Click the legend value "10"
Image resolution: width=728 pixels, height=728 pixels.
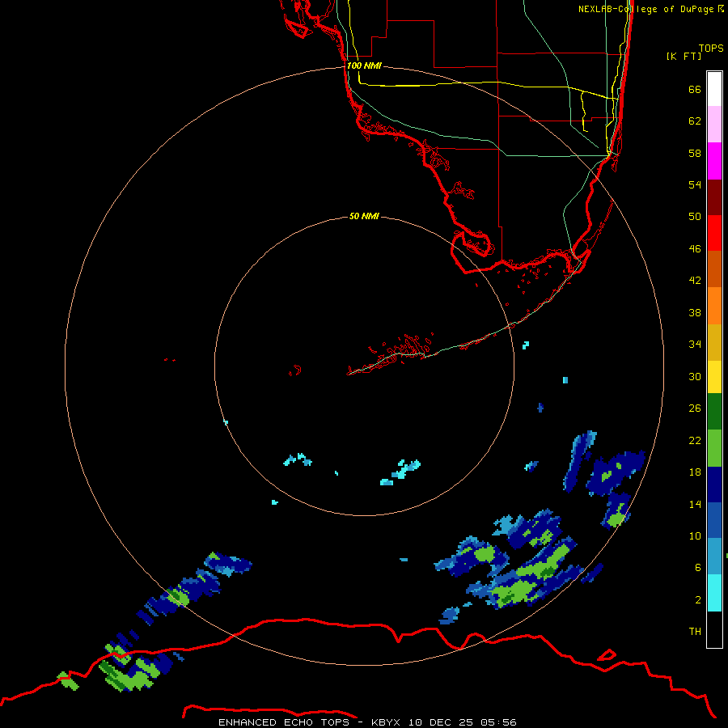(695, 535)
